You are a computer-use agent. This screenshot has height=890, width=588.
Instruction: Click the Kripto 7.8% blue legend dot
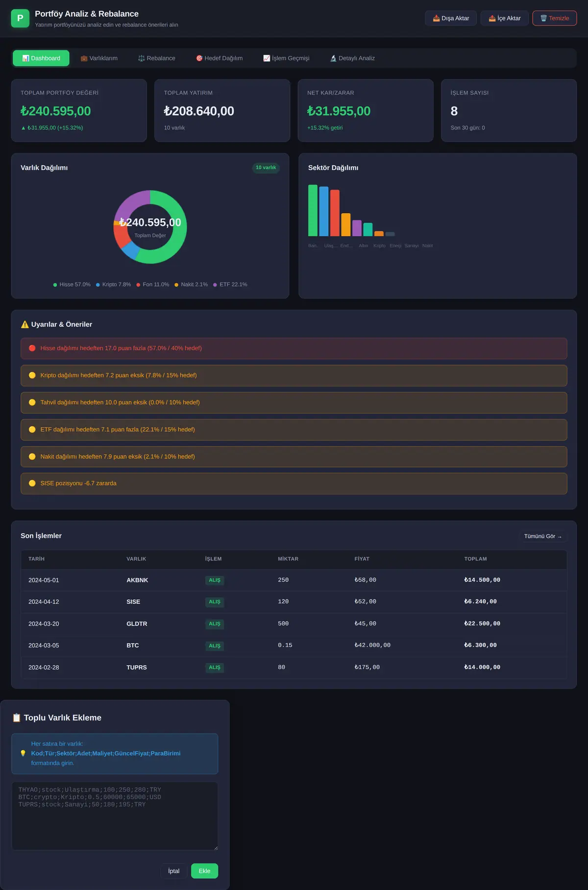pos(98,285)
